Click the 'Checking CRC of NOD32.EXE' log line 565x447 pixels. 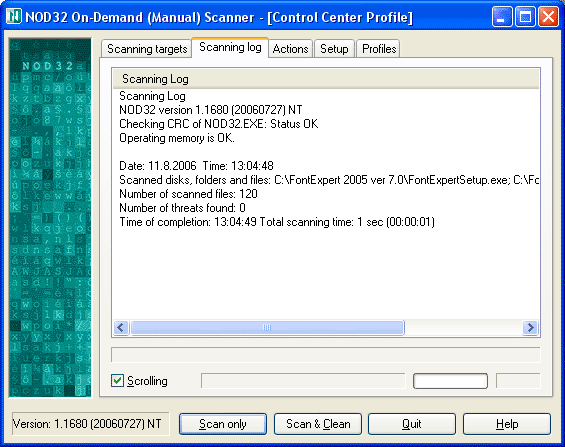point(218,124)
